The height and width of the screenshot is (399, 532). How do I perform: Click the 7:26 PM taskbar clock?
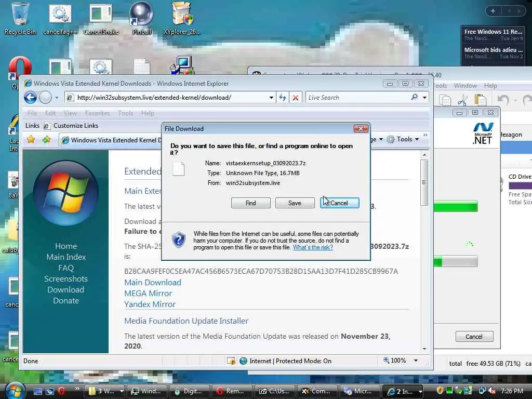[x=512, y=391]
